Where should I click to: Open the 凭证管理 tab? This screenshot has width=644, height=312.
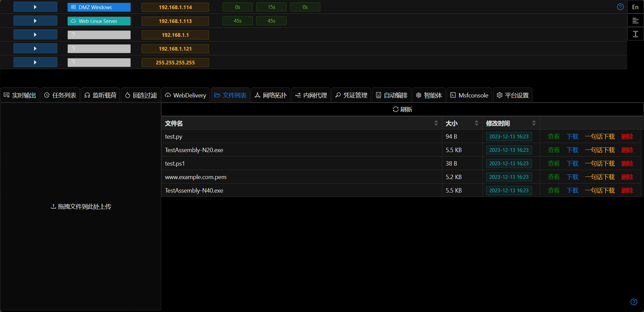(x=351, y=95)
